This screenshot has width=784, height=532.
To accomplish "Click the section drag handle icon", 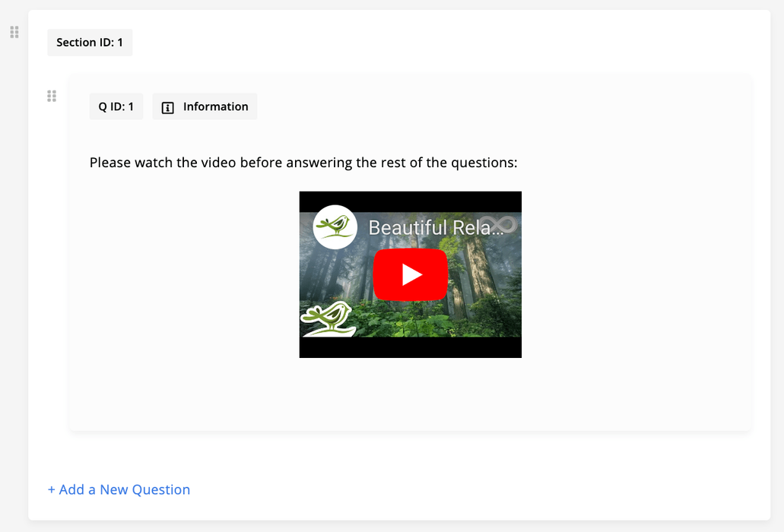I will tap(14, 32).
